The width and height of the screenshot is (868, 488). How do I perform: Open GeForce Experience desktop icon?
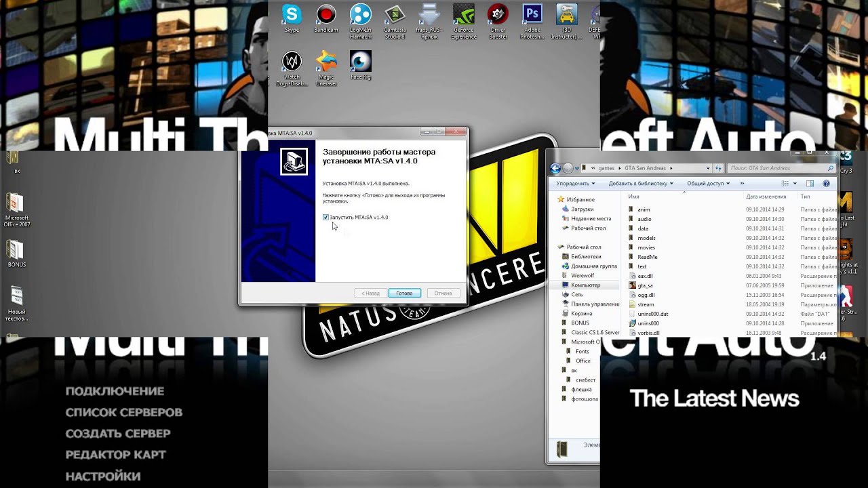click(x=464, y=22)
